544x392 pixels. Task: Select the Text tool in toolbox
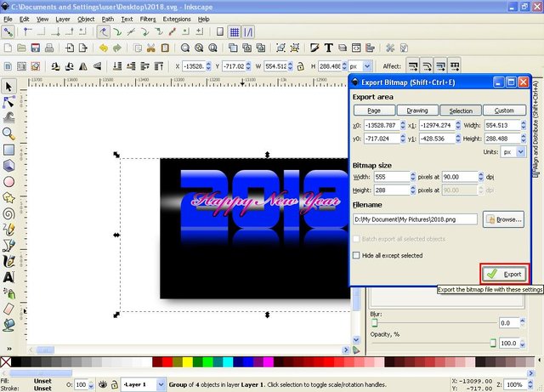(x=8, y=277)
